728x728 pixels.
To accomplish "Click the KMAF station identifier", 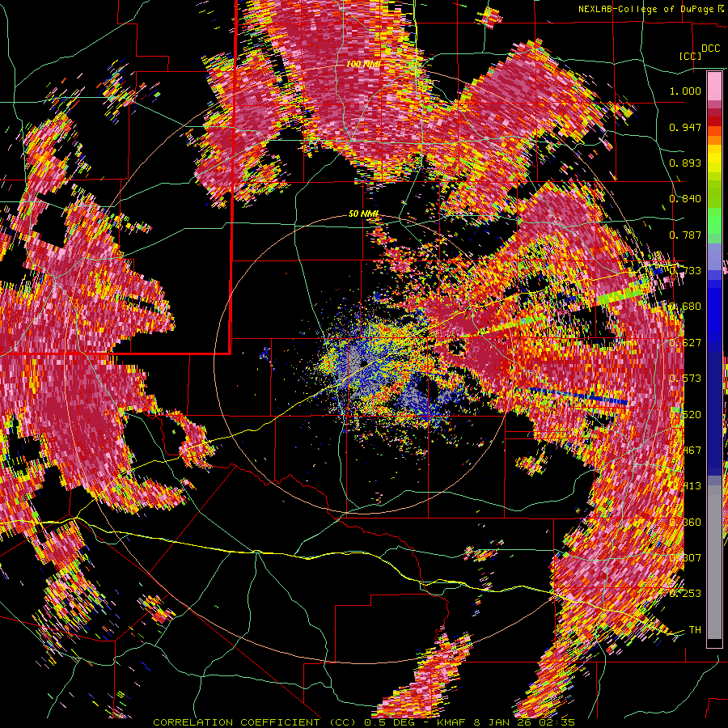I will point(453,722).
